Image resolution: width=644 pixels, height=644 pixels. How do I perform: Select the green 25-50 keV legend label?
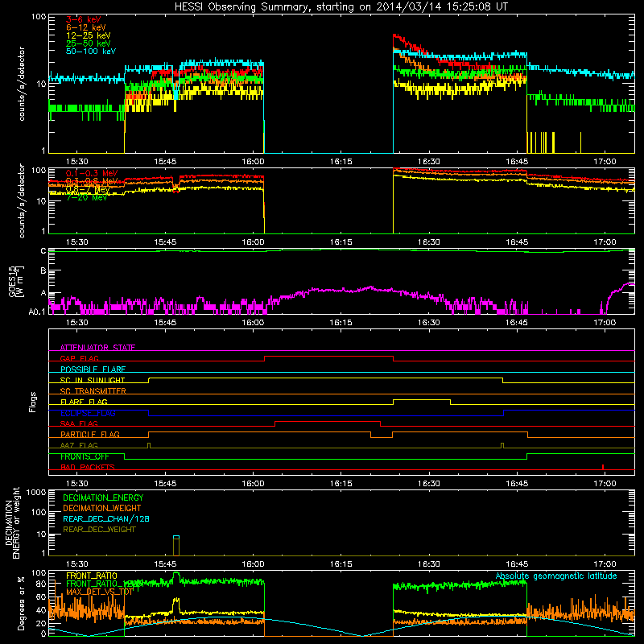coord(89,43)
